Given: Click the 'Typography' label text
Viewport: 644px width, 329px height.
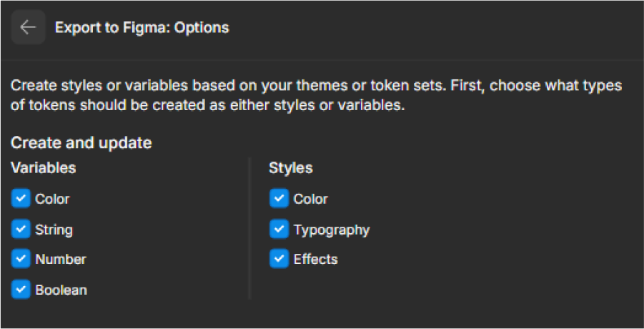Looking at the screenshot, I should tap(332, 230).
